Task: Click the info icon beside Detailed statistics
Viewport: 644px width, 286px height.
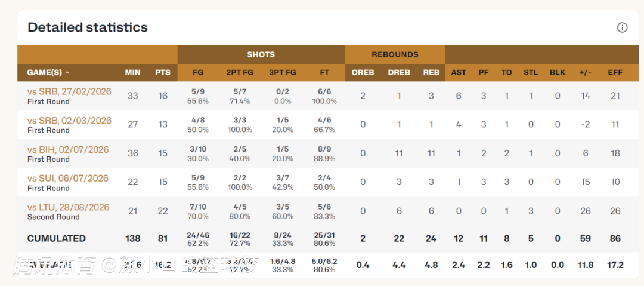Action: coord(622,27)
